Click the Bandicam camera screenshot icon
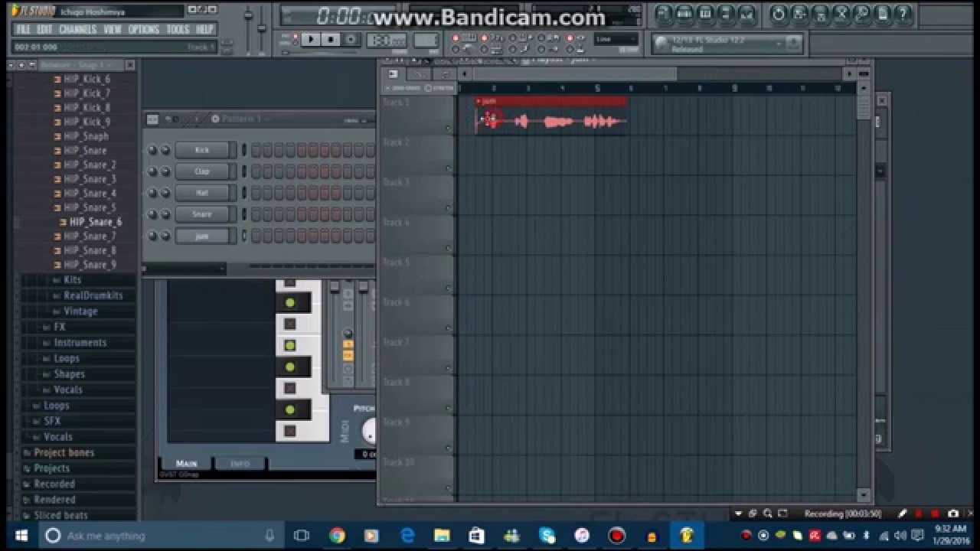The height and width of the screenshot is (551, 980). click(953, 514)
